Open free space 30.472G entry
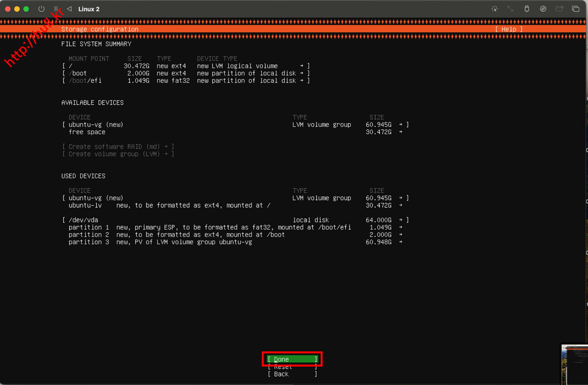This screenshot has width=588, height=385. (x=236, y=132)
